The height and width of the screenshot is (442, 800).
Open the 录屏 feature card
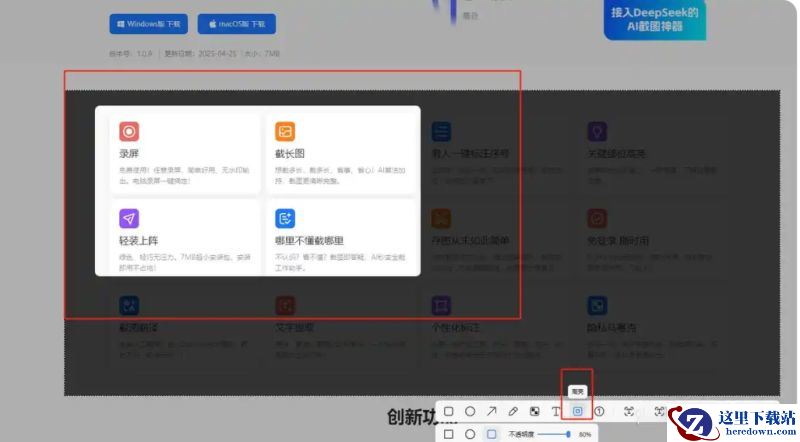click(185, 153)
